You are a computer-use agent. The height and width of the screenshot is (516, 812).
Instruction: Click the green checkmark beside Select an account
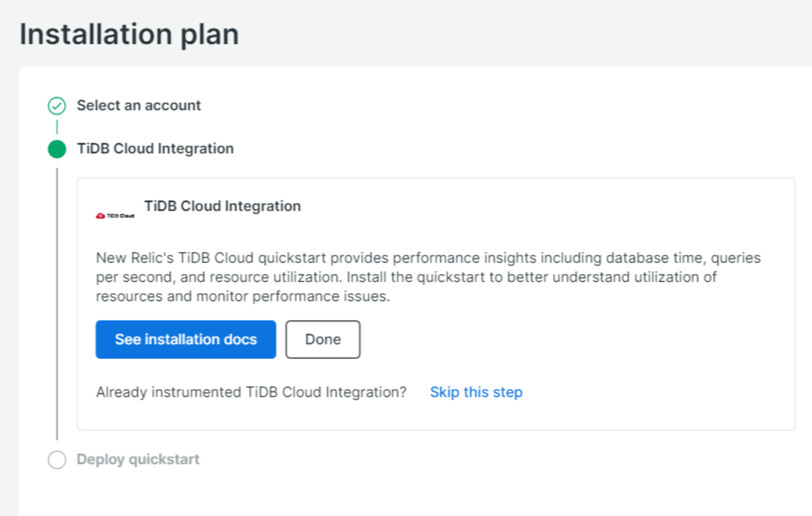click(57, 106)
